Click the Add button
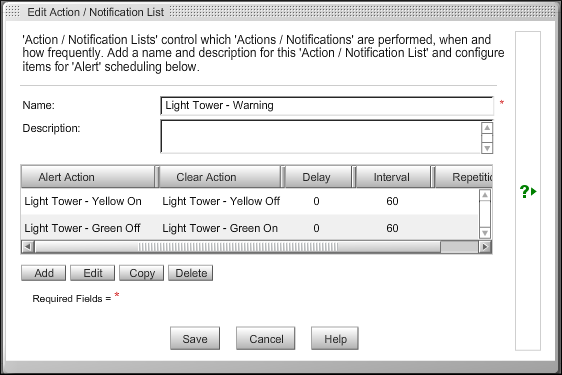 [44, 273]
